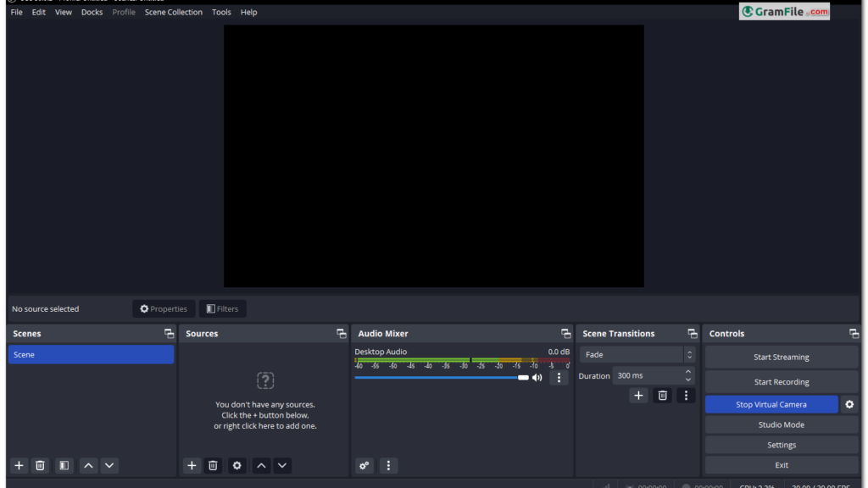The height and width of the screenshot is (488, 868).
Task: Open the Scene Collection menu
Action: 173,12
